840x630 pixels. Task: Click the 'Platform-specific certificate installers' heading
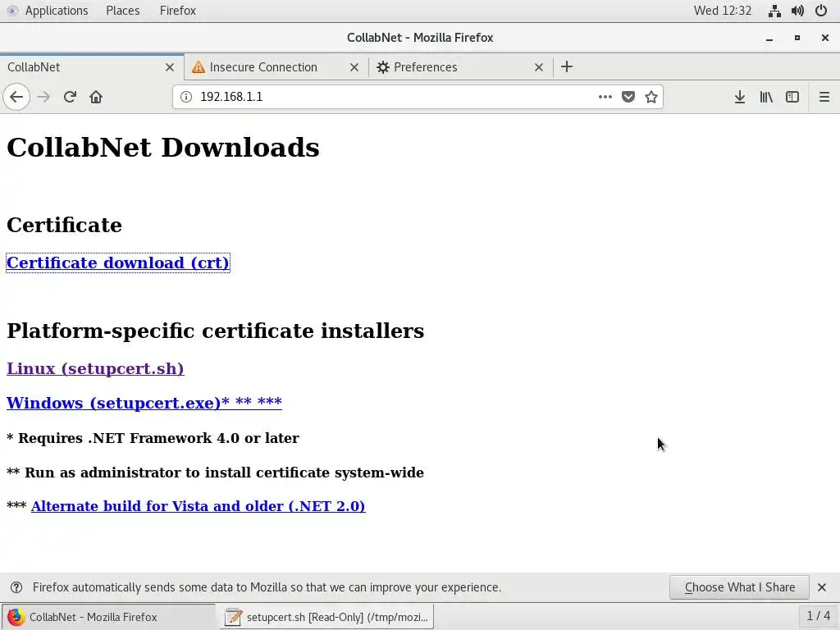tap(216, 331)
